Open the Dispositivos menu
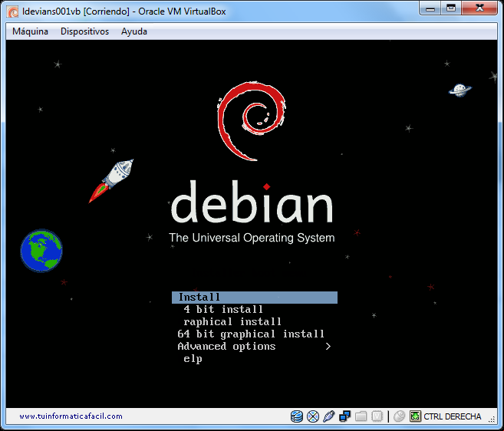 pyautogui.click(x=85, y=31)
